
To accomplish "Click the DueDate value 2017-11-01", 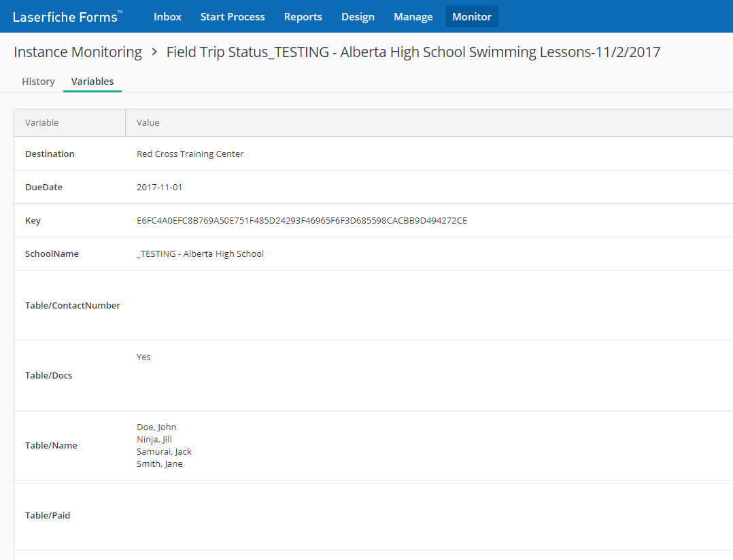I will pyautogui.click(x=159, y=188).
